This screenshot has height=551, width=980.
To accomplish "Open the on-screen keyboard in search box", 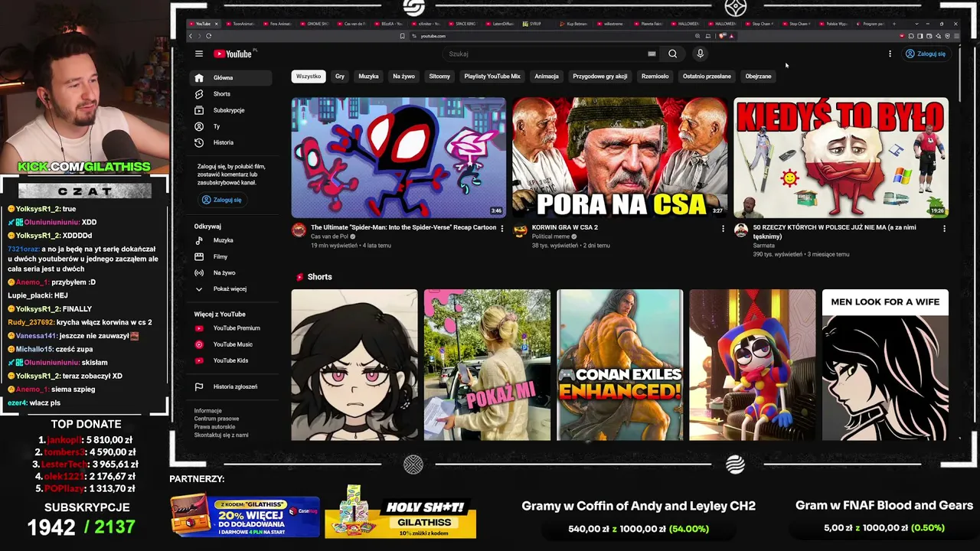I will [652, 54].
